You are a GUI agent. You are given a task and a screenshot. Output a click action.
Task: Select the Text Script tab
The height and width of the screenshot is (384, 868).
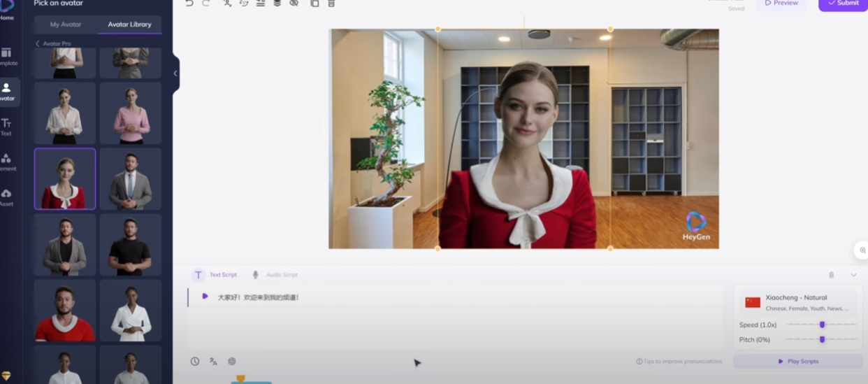point(216,275)
